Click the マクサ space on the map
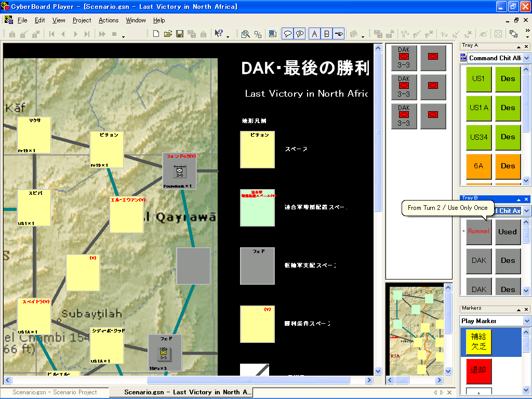532x399 pixels. [x=34, y=135]
